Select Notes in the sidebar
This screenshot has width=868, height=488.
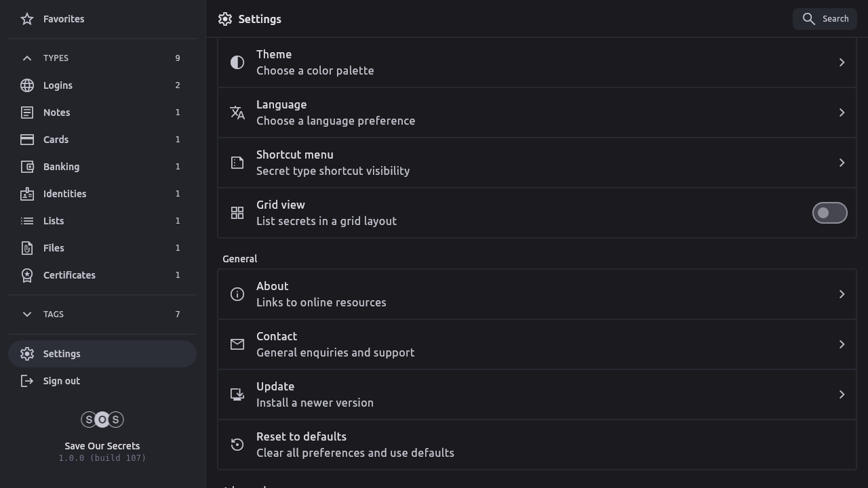tap(57, 113)
